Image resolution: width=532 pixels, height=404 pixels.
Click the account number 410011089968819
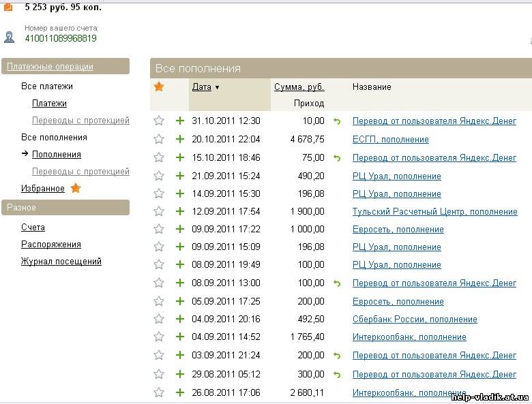pos(61,38)
